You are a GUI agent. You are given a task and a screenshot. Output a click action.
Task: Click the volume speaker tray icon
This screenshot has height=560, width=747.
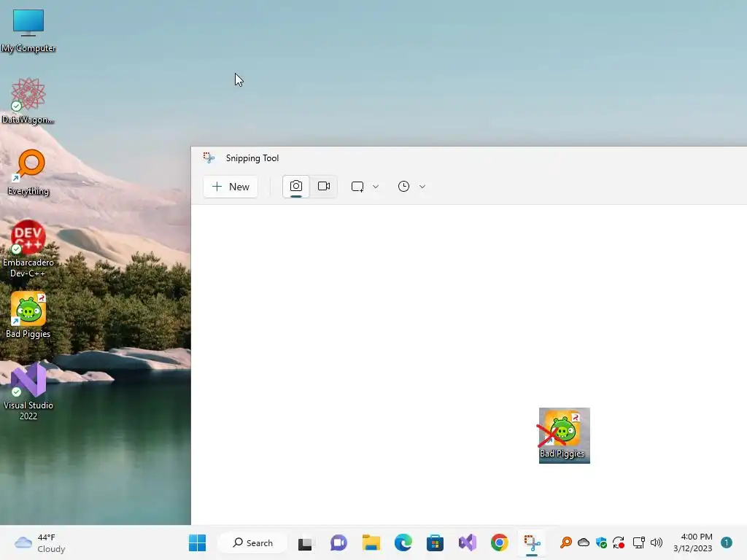[657, 542]
